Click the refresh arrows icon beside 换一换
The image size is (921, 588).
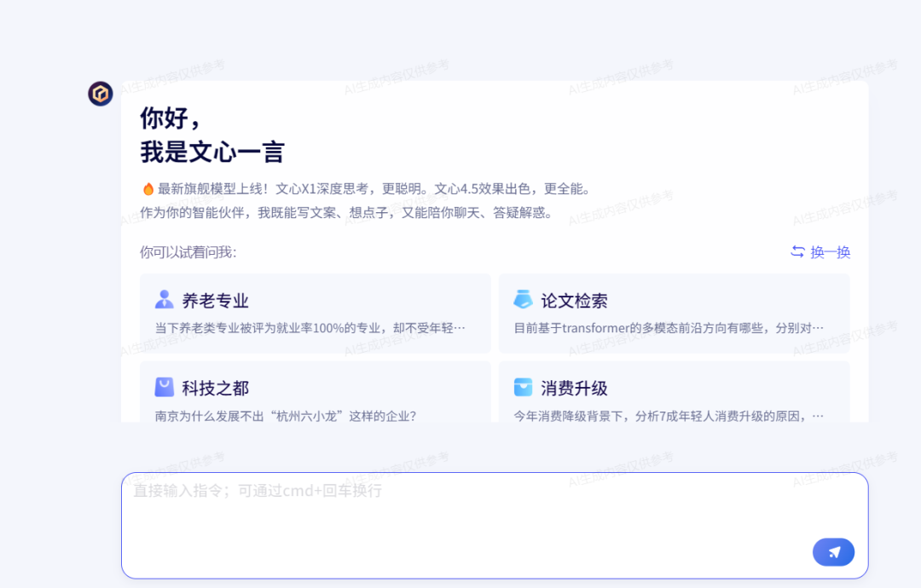pyautogui.click(x=797, y=251)
